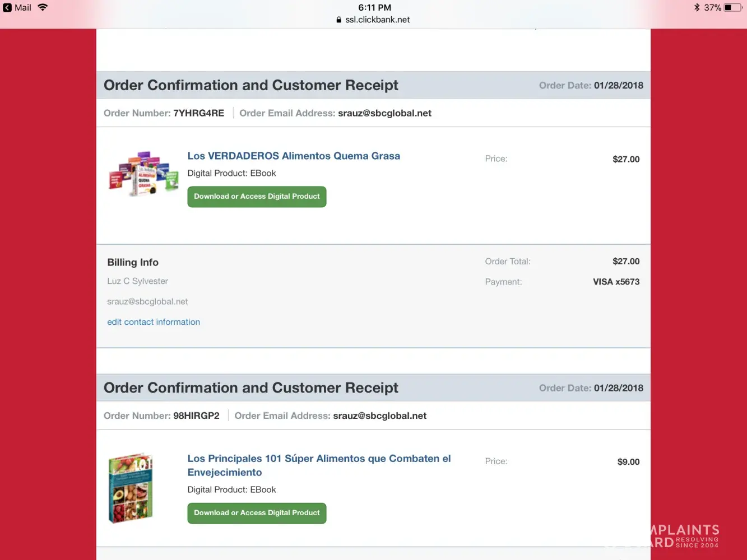Tap the first order email address
This screenshot has width=747, height=560.
tap(384, 113)
